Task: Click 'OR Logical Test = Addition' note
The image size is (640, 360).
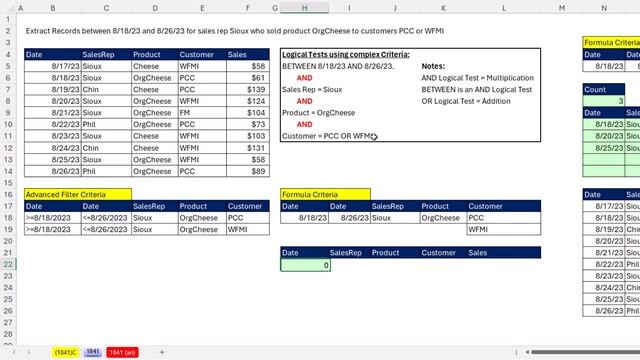Action: pos(466,101)
